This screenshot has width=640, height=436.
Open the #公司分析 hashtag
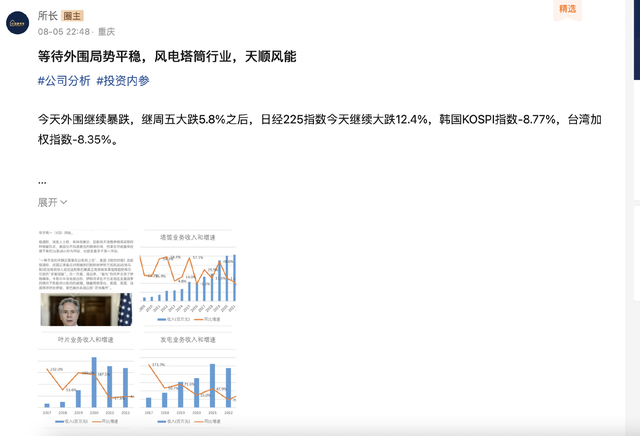[64, 81]
